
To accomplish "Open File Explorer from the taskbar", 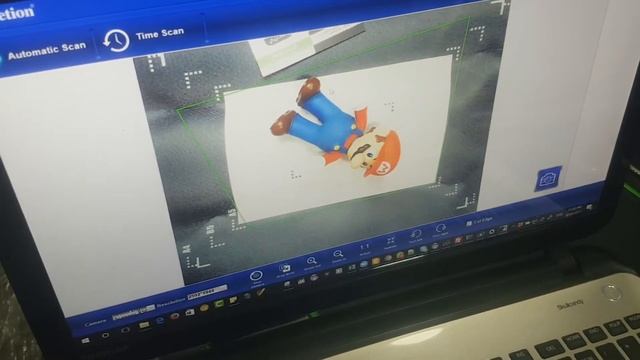I will point(144,325).
